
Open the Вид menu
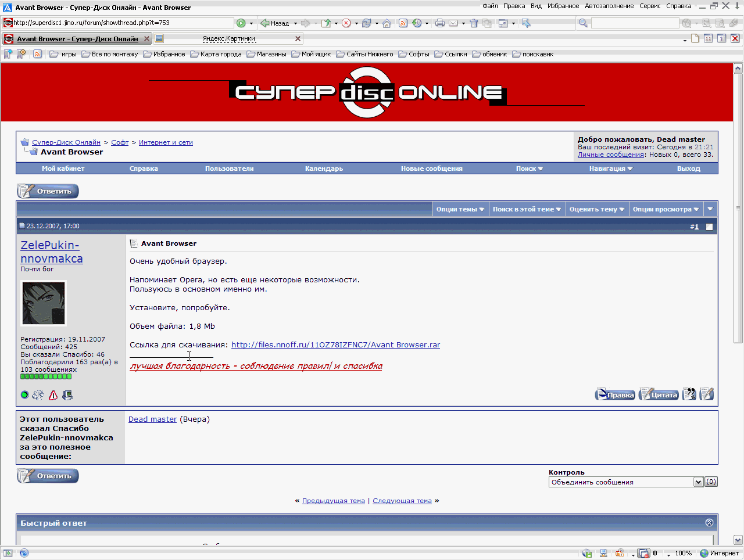click(536, 6)
